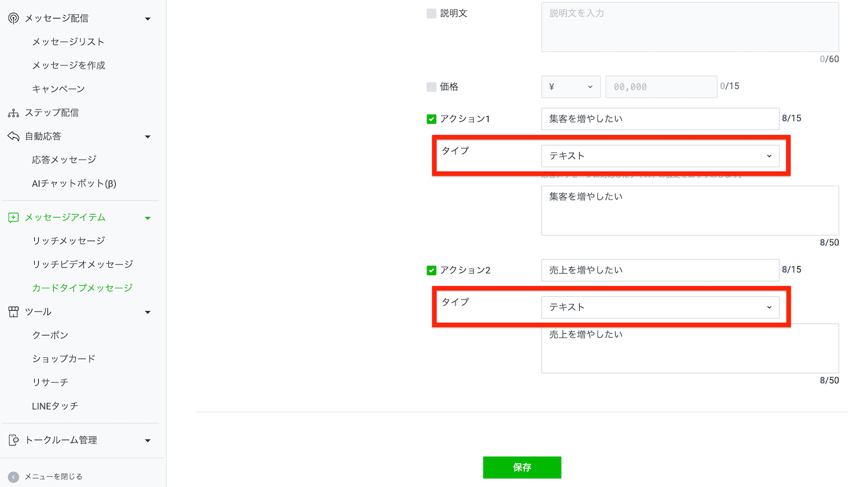Click the tools shop icon
This screenshot has width=868, height=487.
pyautogui.click(x=13, y=312)
